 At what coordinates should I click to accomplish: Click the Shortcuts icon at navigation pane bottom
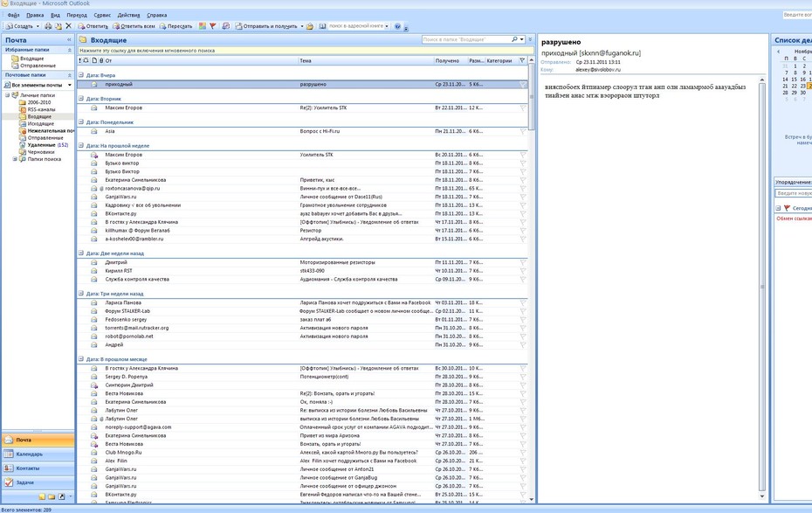(x=62, y=496)
